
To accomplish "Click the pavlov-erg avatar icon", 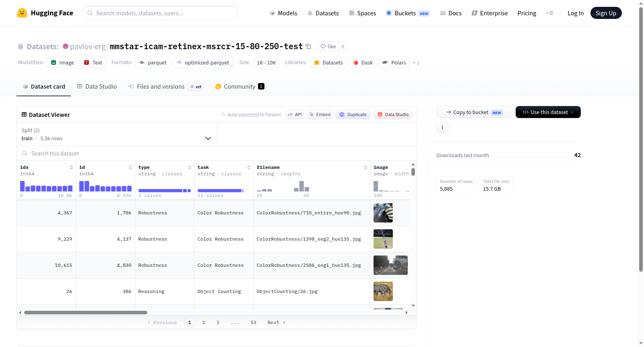I will pyautogui.click(x=66, y=46).
